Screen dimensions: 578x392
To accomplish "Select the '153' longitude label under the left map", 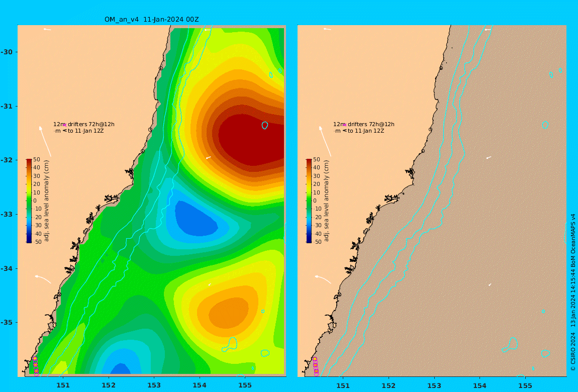I will [x=154, y=385].
